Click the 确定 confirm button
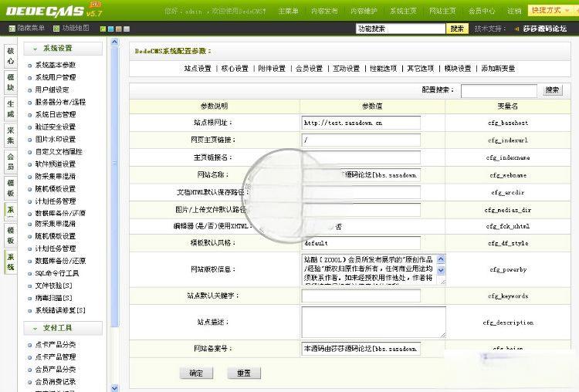 click(x=195, y=373)
